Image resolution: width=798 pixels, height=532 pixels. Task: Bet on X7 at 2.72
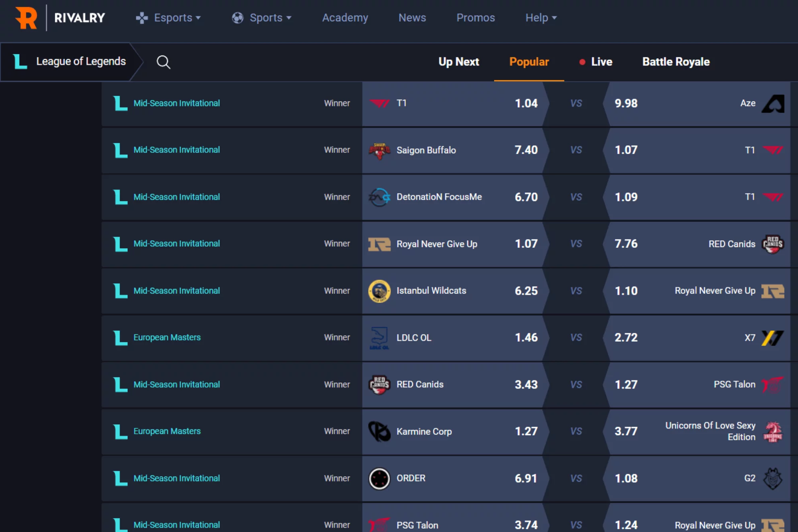click(x=696, y=338)
